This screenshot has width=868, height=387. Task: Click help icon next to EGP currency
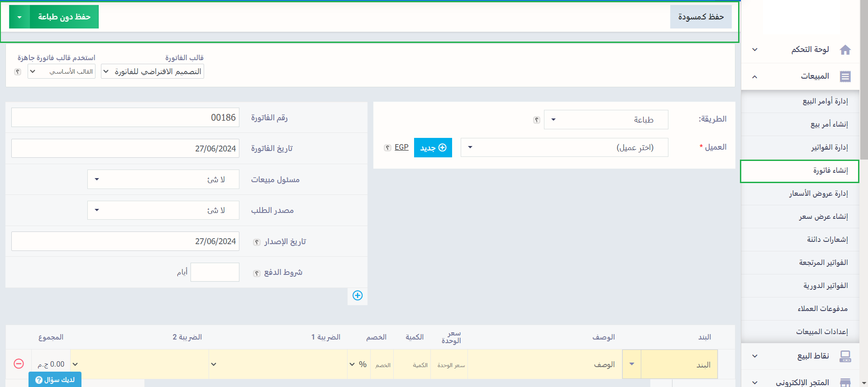387,148
